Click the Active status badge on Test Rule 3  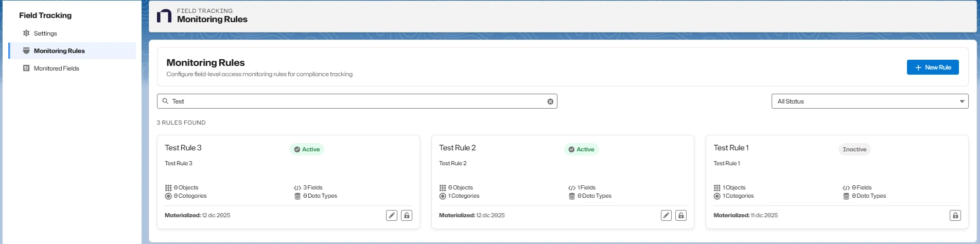point(307,149)
